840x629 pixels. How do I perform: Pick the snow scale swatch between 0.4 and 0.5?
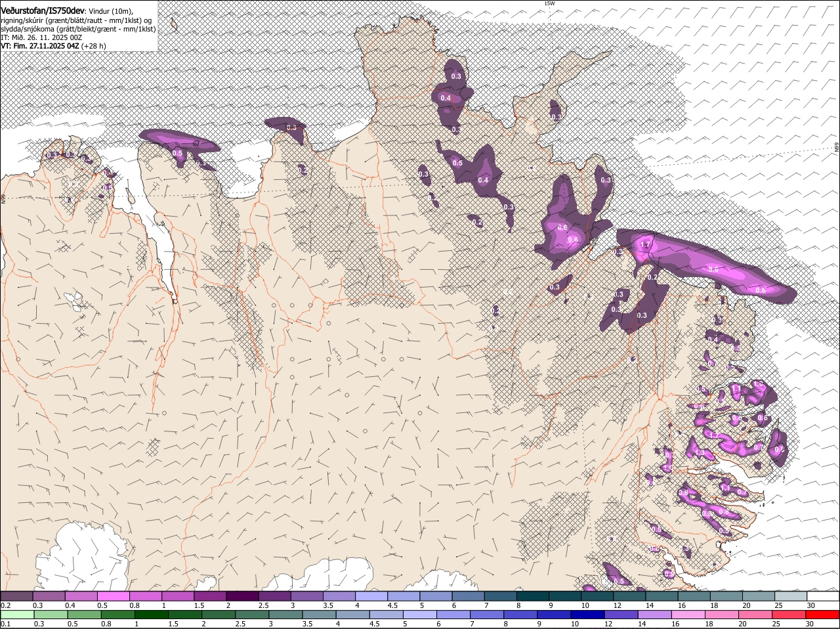coord(81,596)
